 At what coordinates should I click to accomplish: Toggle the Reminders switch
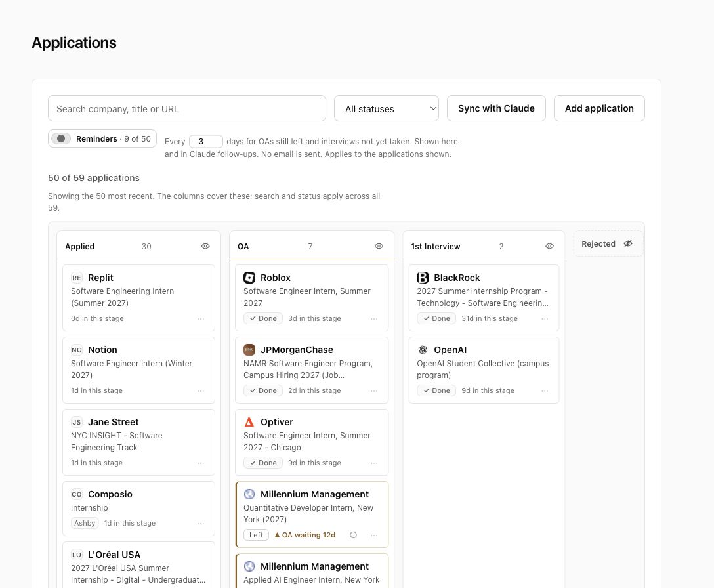coord(61,138)
